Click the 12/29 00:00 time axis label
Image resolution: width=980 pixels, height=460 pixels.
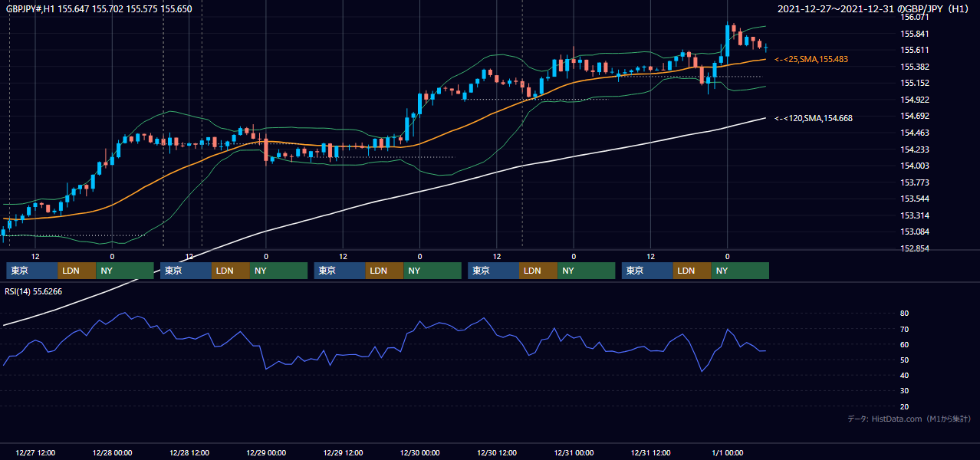pyautogui.click(x=266, y=453)
